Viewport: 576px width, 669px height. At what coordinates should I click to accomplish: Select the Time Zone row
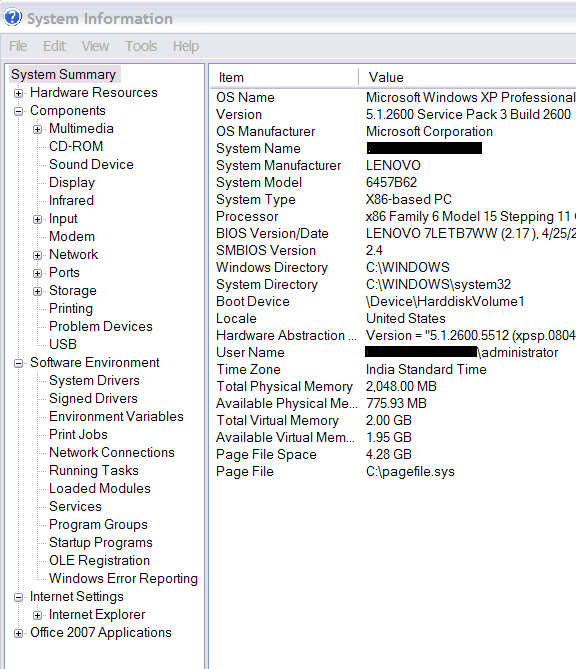click(393, 369)
